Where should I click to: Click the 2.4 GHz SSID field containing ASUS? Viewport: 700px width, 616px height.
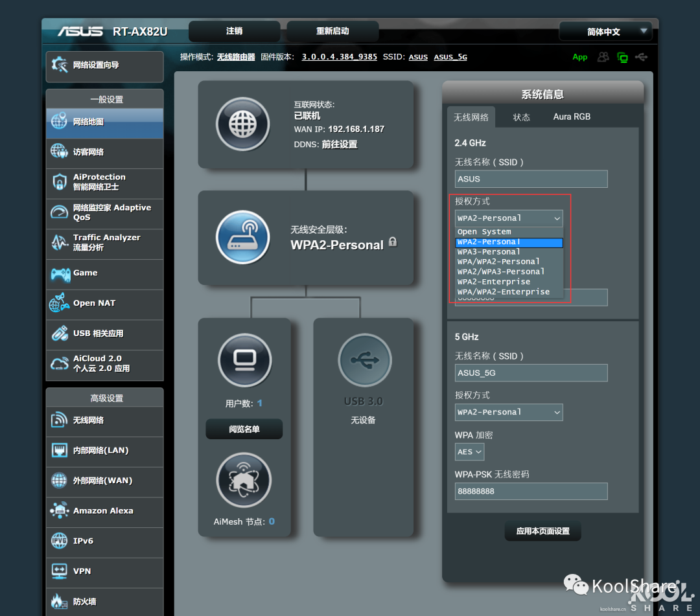point(531,179)
